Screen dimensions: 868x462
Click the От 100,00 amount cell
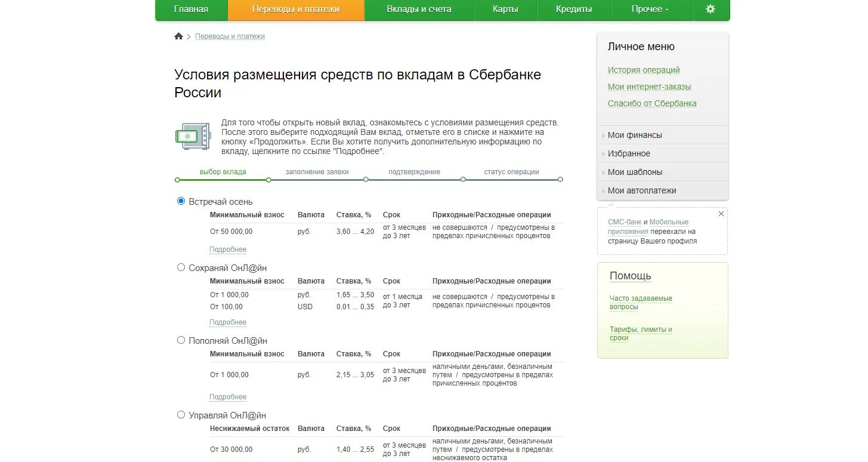(226, 307)
